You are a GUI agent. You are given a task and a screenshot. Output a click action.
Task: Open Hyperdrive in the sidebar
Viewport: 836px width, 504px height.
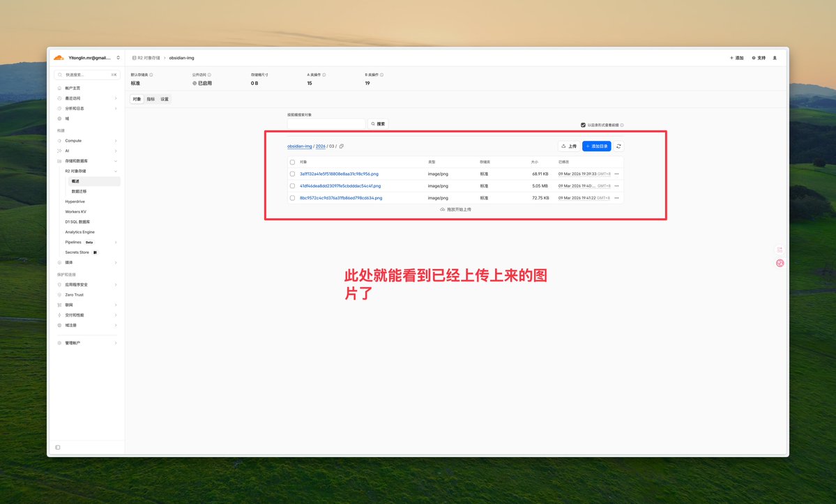(75, 201)
